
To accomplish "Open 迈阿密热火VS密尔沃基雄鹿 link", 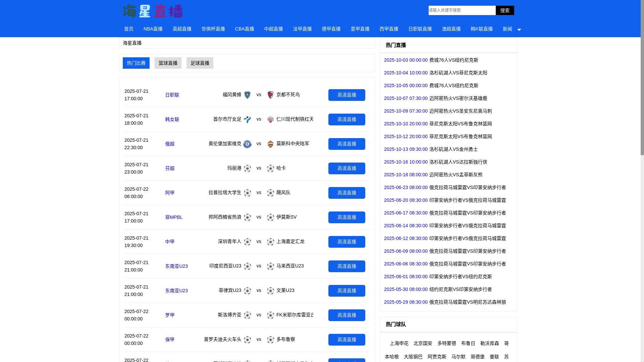I will (458, 98).
